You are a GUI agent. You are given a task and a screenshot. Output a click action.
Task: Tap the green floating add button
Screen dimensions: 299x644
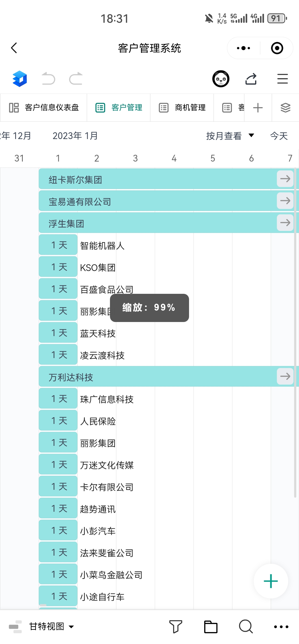(x=271, y=581)
